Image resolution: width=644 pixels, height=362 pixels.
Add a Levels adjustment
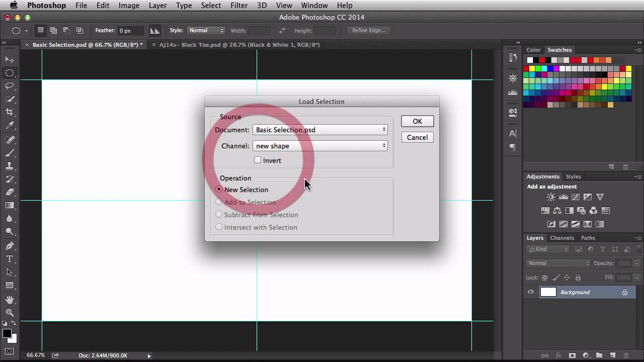pos(563,197)
